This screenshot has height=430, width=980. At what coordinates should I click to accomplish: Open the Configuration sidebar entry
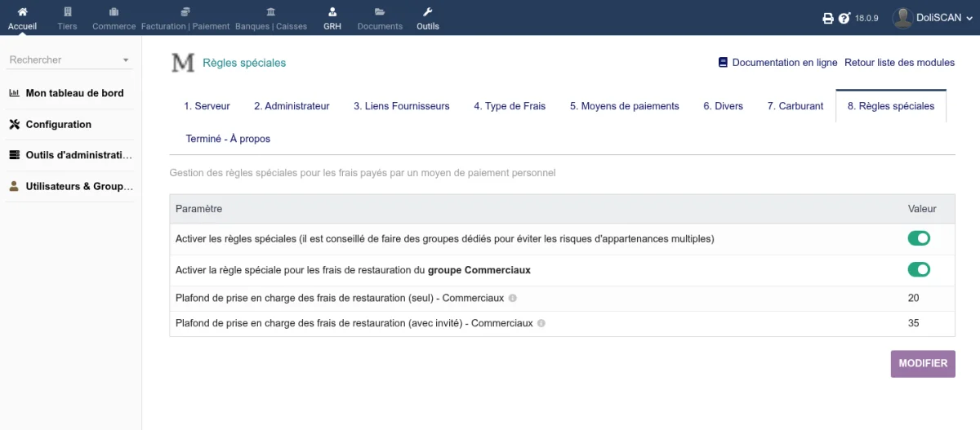coord(59,124)
